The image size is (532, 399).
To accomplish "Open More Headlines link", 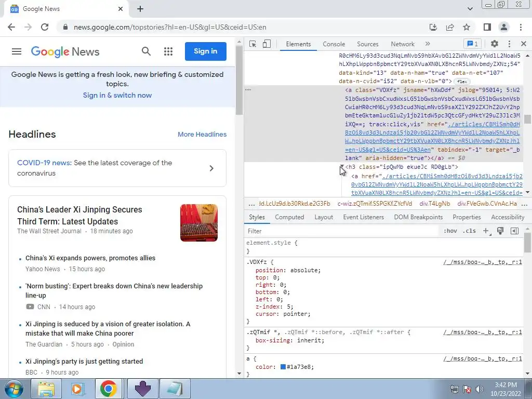I will 202,135.
